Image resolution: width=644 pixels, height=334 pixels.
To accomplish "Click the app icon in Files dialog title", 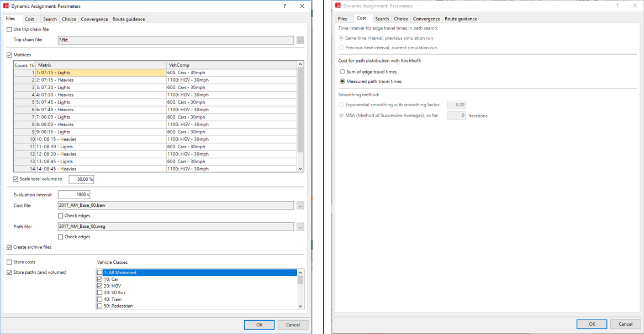I will click(6, 6).
